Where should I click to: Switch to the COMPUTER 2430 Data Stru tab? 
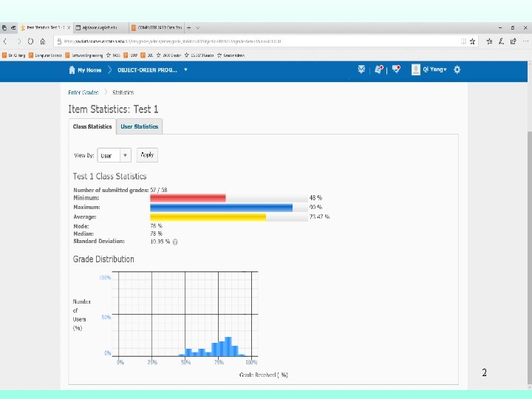point(157,28)
